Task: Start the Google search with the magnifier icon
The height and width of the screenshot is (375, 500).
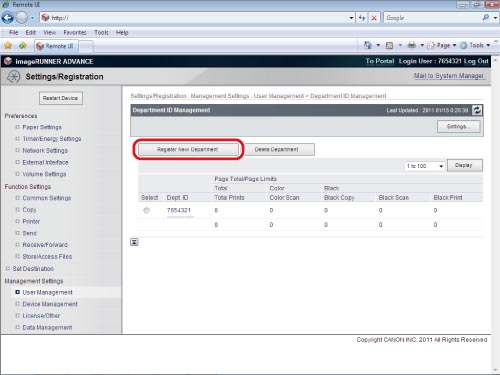Action: tap(486, 17)
